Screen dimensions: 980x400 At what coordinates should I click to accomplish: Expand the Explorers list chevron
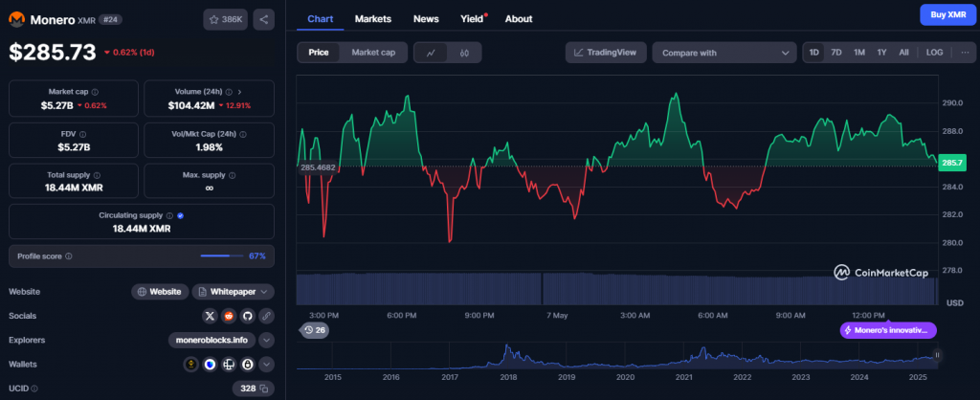point(266,341)
